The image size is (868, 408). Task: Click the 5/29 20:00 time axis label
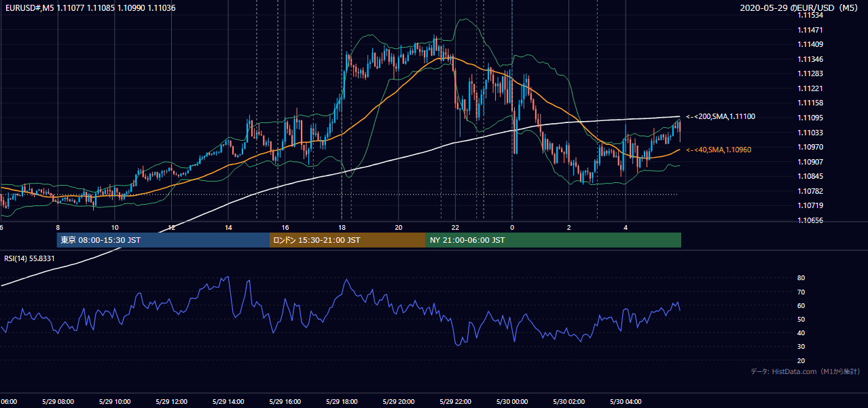click(399, 402)
